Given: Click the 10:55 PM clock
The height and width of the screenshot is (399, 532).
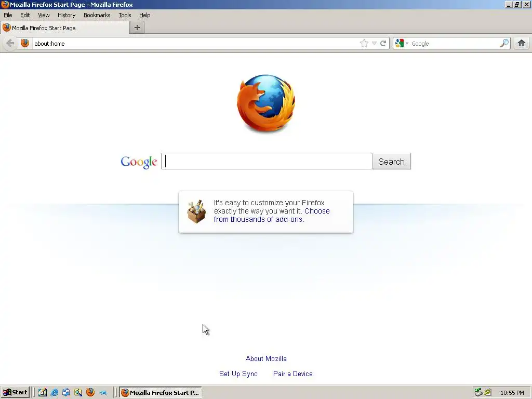Looking at the screenshot, I should click(512, 393).
